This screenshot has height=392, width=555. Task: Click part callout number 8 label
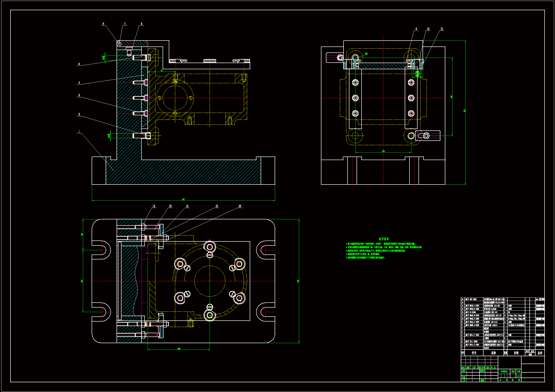tap(141, 24)
